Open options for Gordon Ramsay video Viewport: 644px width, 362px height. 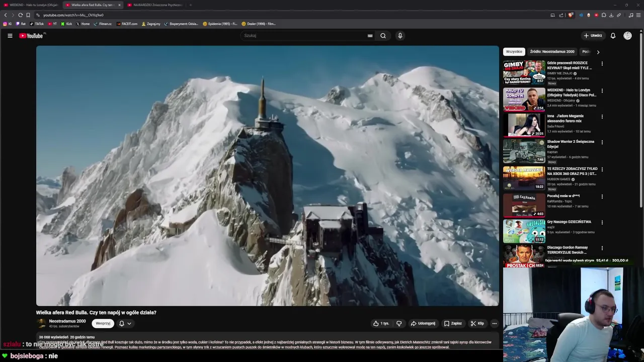pyautogui.click(x=602, y=248)
